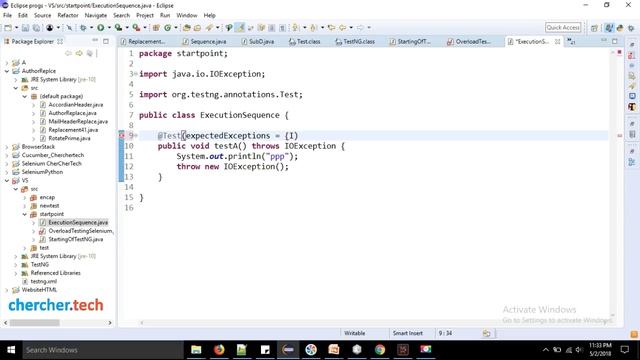Image resolution: width=640 pixels, height=360 pixels.
Task: Click the New file toolbar icon
Action: coord(8,28)
